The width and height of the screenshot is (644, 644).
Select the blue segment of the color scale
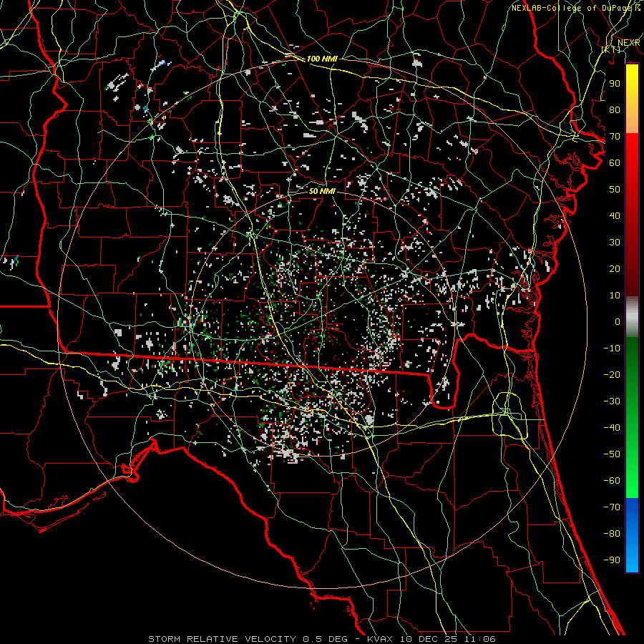coord(632,535)
